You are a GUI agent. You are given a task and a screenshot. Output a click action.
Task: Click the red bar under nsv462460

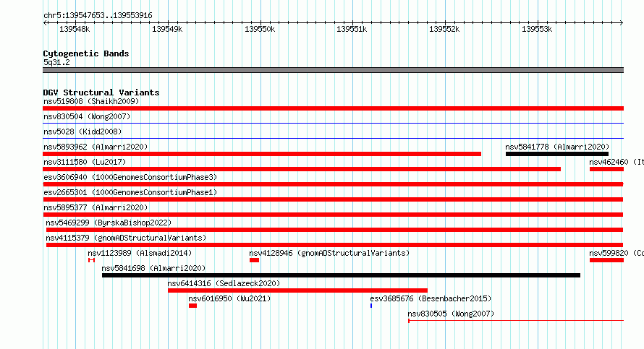(606, 169)
